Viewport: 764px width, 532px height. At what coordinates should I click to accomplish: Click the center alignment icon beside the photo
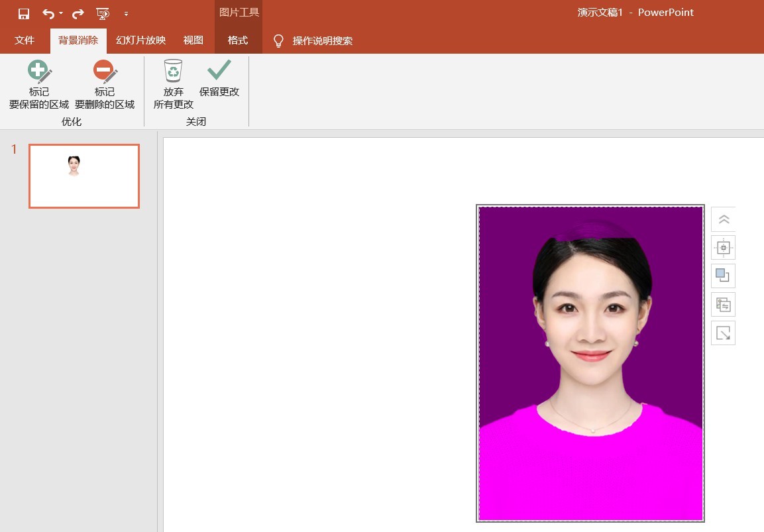tap(723, 247)
